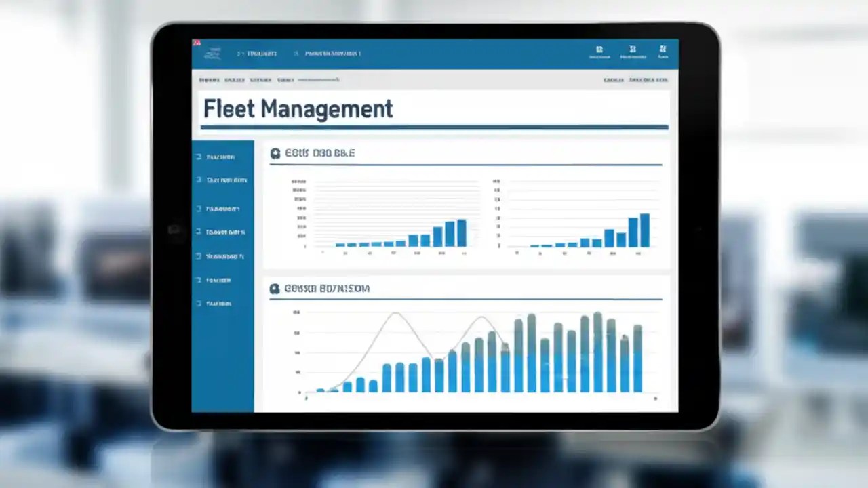Screen dimensions: 868x488
Task: Click the circular icon next to the second section heading
Action: (275, 289)
